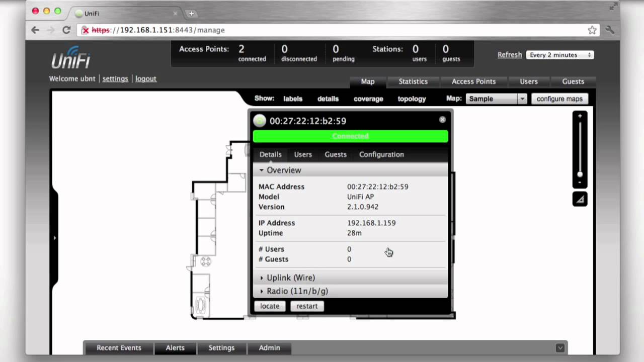Screen dimensions: 644x362
Task: Click the green Connected status bar
Action: [350, 136]
